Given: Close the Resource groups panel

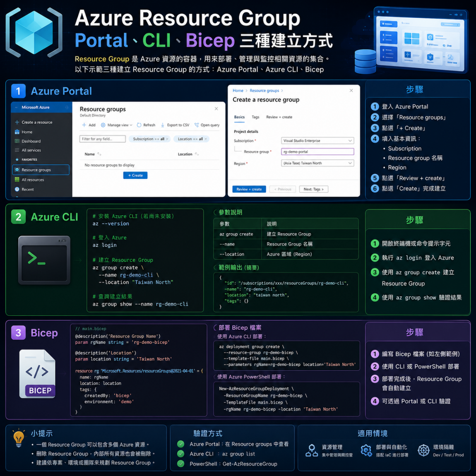Looking at the screenshot, I should point(216,109).
